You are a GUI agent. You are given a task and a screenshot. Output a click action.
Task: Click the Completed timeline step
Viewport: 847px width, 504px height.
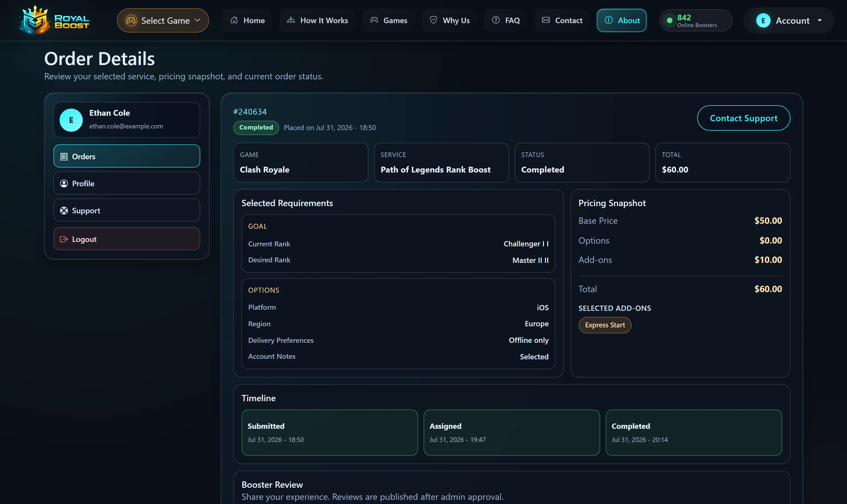694,432
